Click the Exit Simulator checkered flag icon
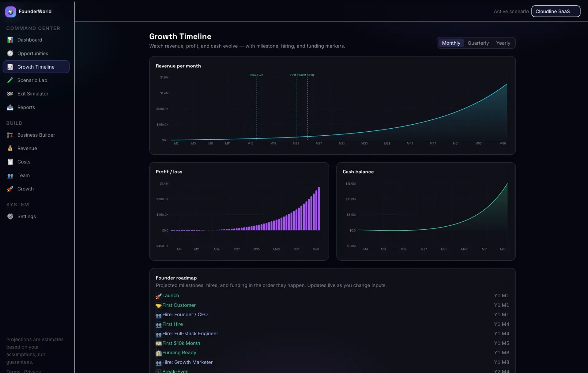Screen dimensions: 588x373 [x=10, y=94]
